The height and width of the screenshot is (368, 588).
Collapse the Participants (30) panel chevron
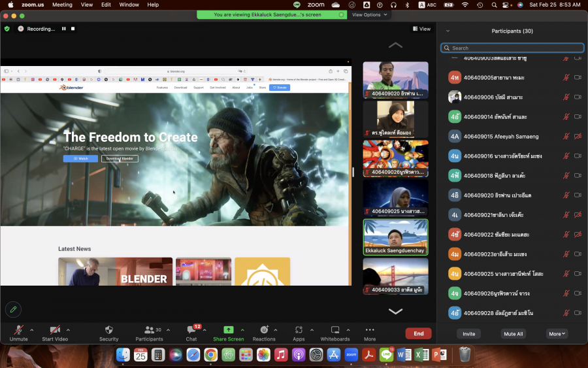point(448,31)
